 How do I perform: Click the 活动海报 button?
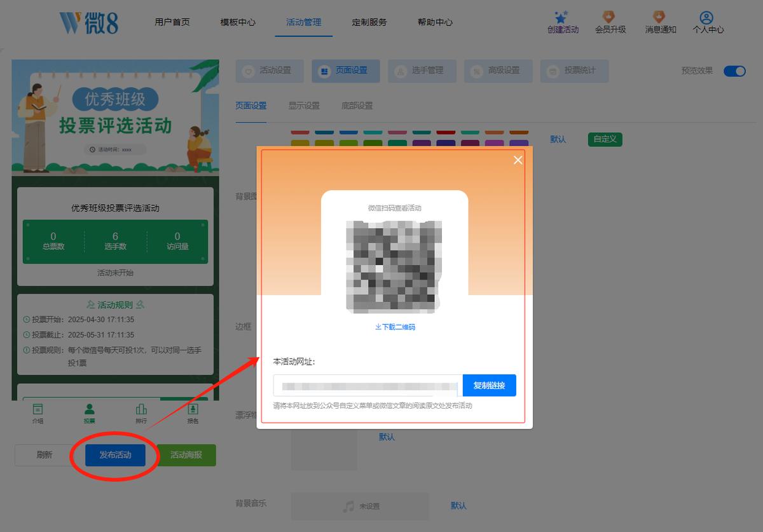tap(186, 455)
